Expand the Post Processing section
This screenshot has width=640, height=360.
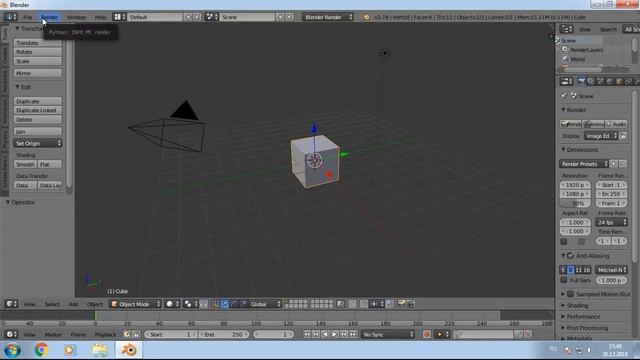[x=563, y=328]
